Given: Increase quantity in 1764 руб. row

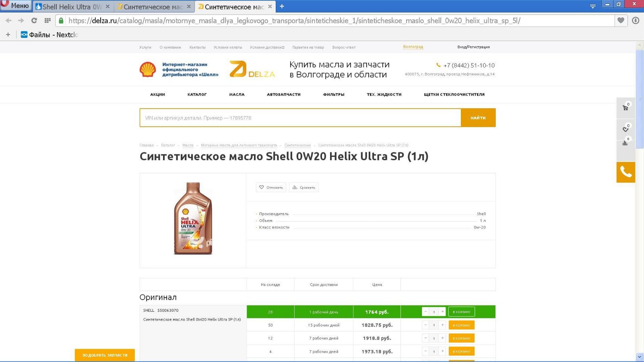Looking at the screenshot, I should (x=442, y=312).
